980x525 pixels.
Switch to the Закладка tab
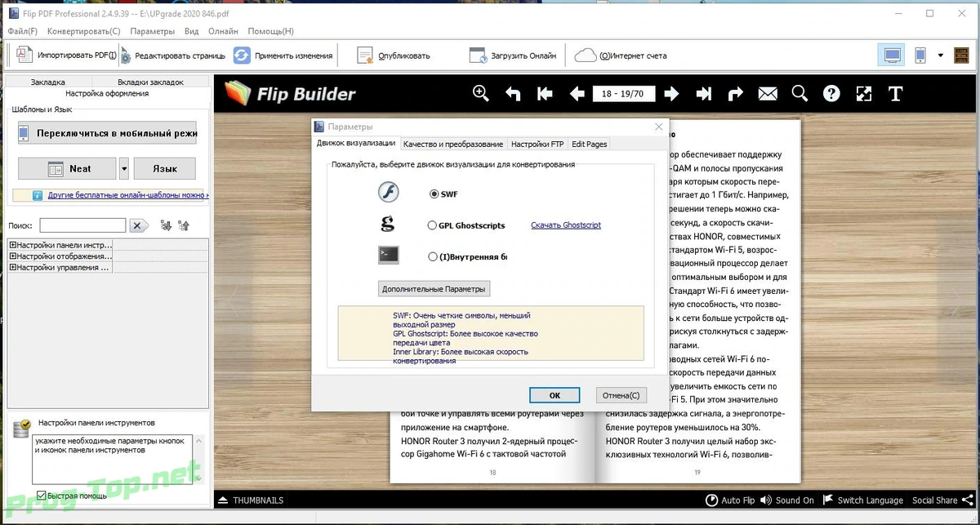point(48,82)
